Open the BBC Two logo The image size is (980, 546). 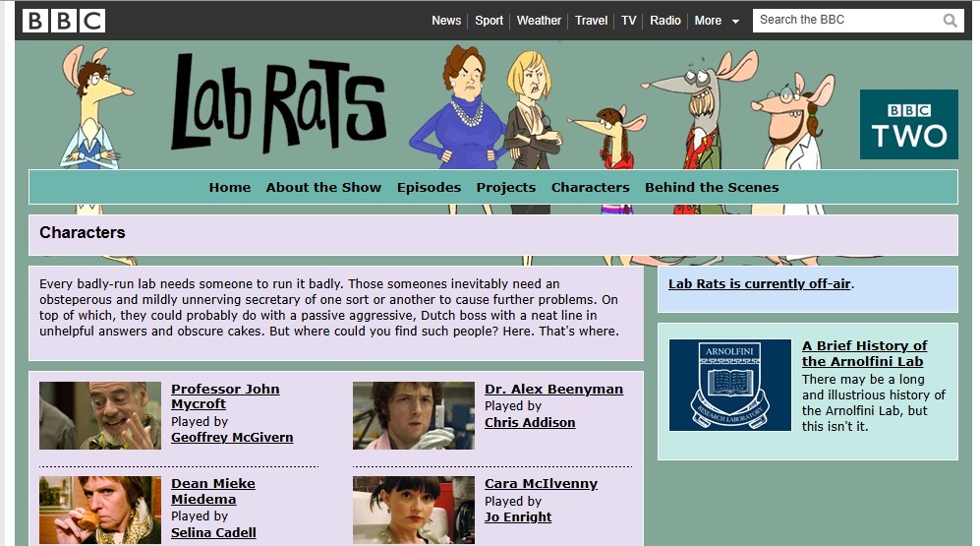tap(909, 124)
